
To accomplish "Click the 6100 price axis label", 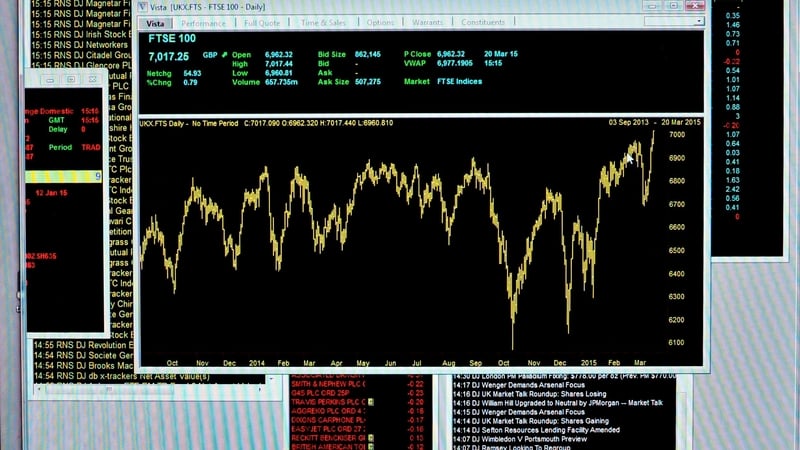I will (x=677, y=343).
